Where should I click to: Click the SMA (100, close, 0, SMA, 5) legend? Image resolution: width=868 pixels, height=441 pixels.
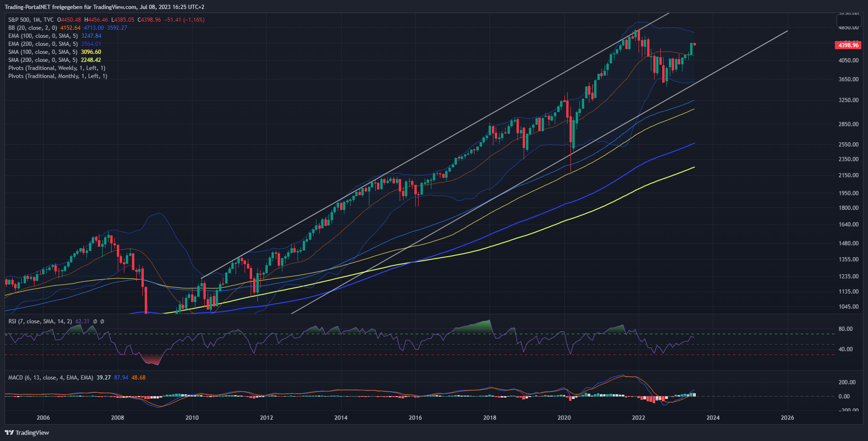(x=43, y=52)
